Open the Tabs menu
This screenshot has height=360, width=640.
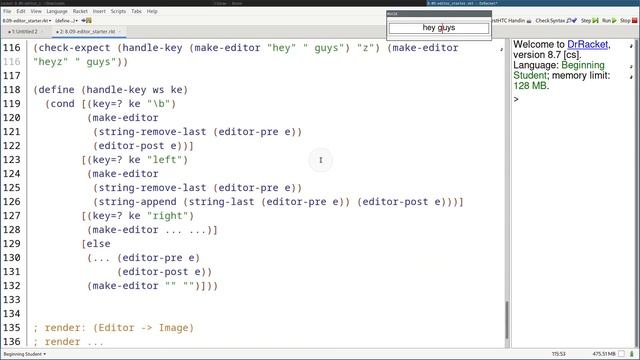(x=136, y=11)
